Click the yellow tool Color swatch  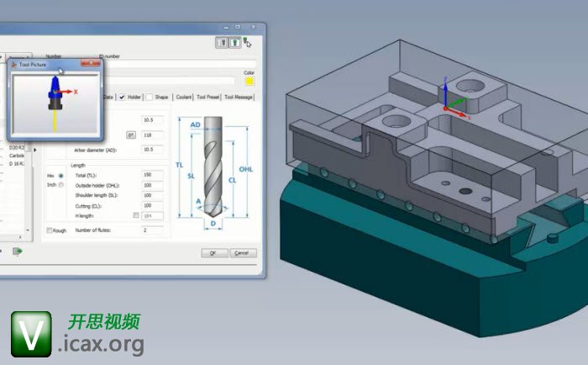(x=249, y=81)
